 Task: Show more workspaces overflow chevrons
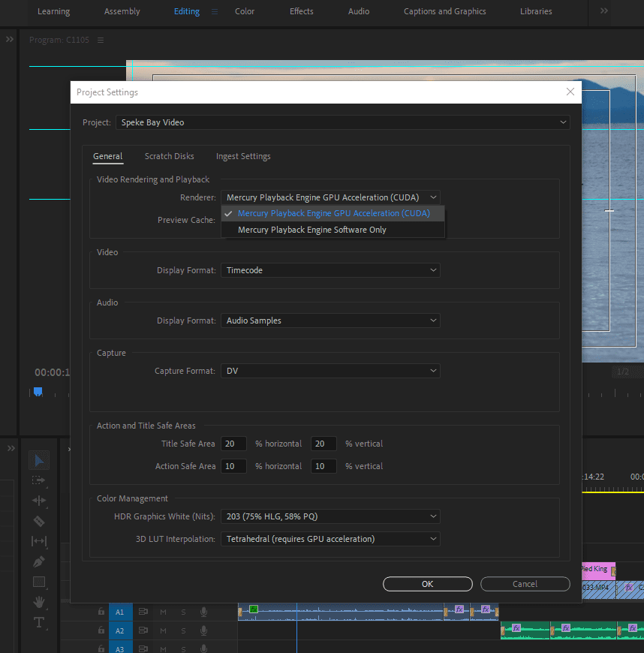coord(604,11)
